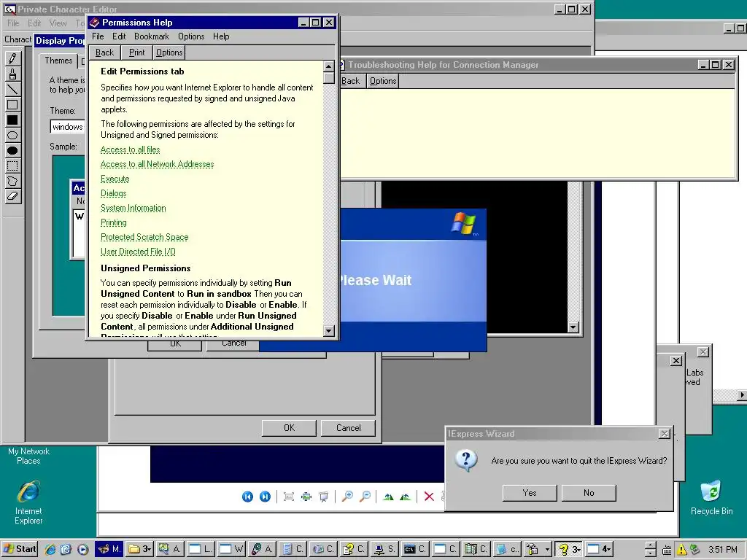The image size is (747, 560).
Task: Open the 'System Information' help link
Action: [x=133, y=208]
